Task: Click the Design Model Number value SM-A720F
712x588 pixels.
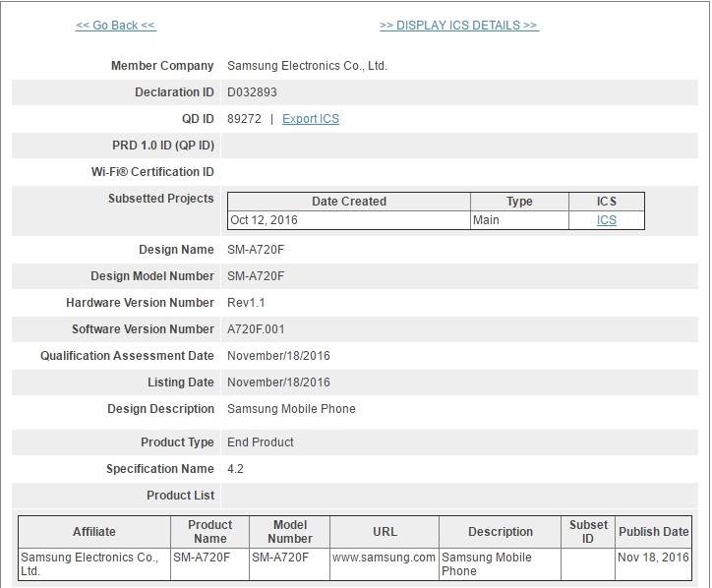Action: [256, 276]
